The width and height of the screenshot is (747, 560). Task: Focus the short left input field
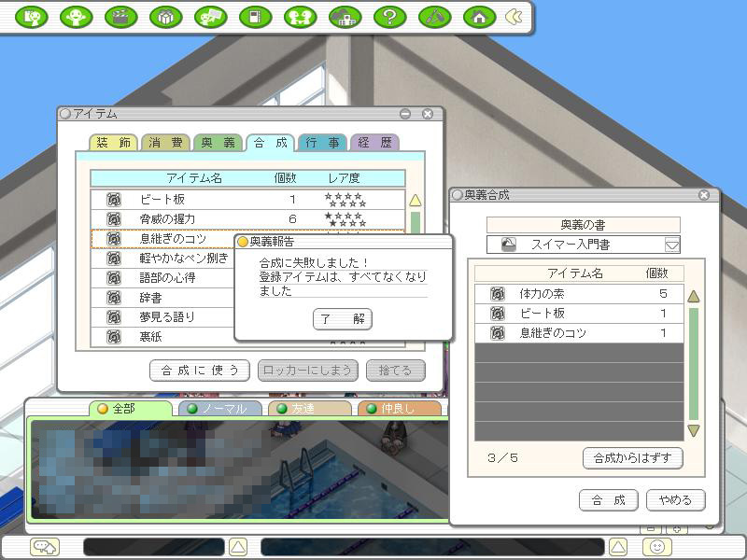tap(154, 547)
